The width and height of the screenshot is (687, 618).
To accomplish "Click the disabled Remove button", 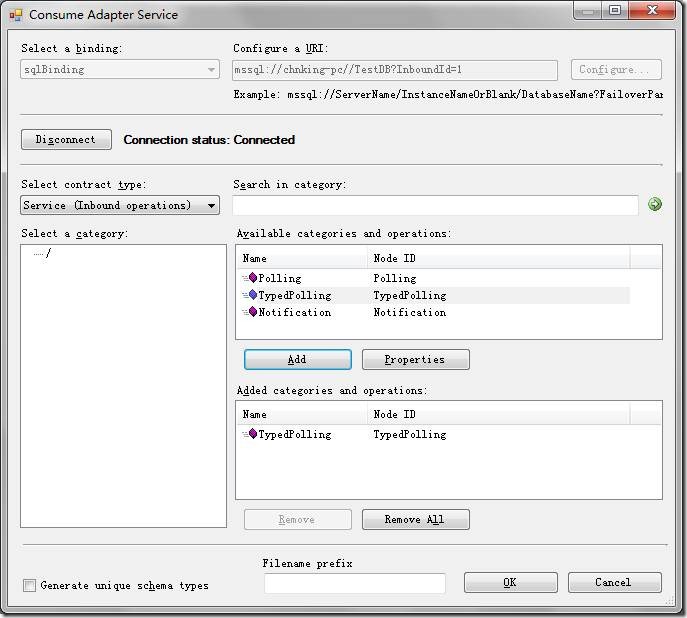I will point(297,519).
